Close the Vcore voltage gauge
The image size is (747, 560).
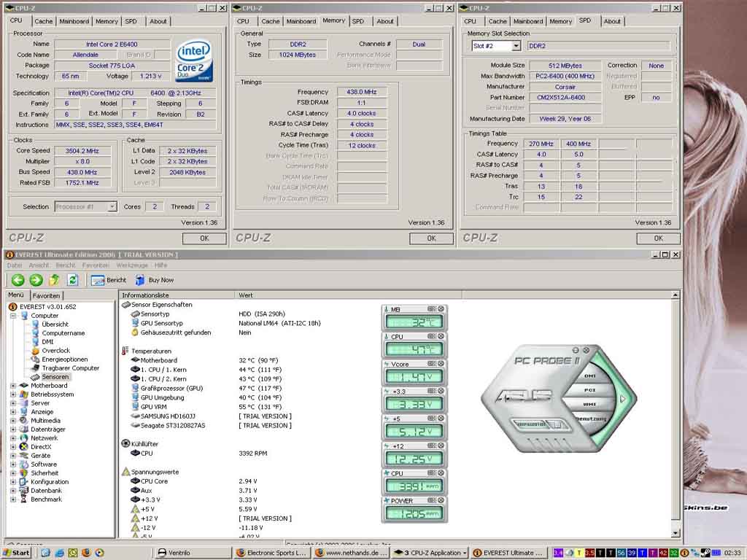click(441, 364)
